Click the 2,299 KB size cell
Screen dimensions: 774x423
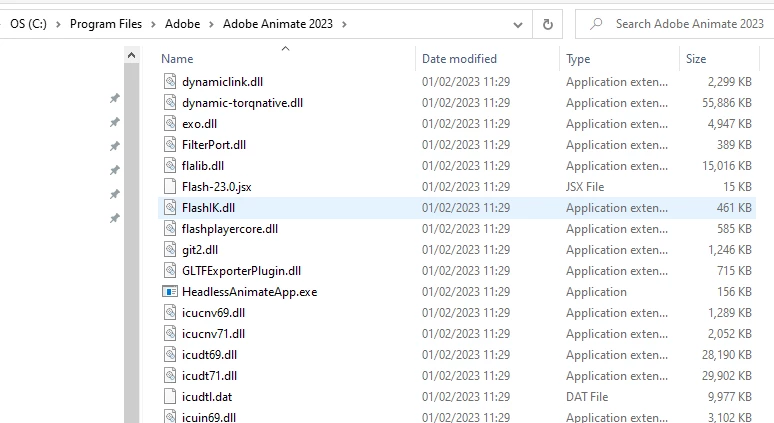click(x=730, y=82)
